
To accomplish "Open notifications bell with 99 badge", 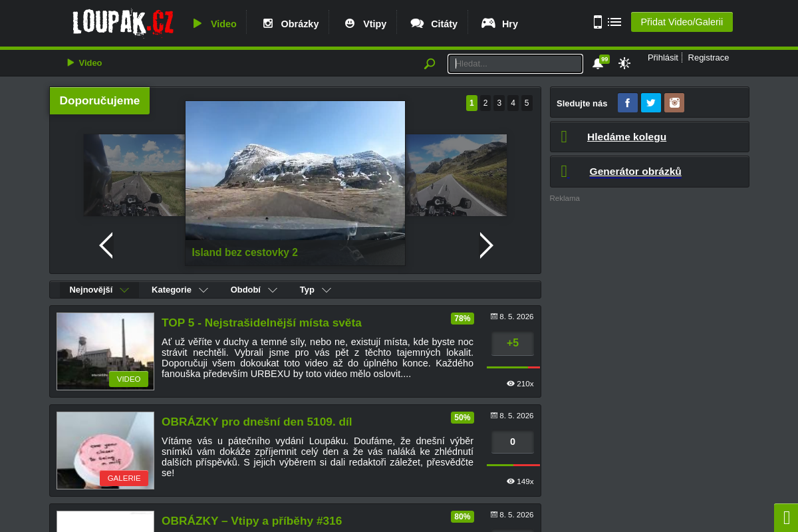I will pyautogui.click(x=598, y=63).
